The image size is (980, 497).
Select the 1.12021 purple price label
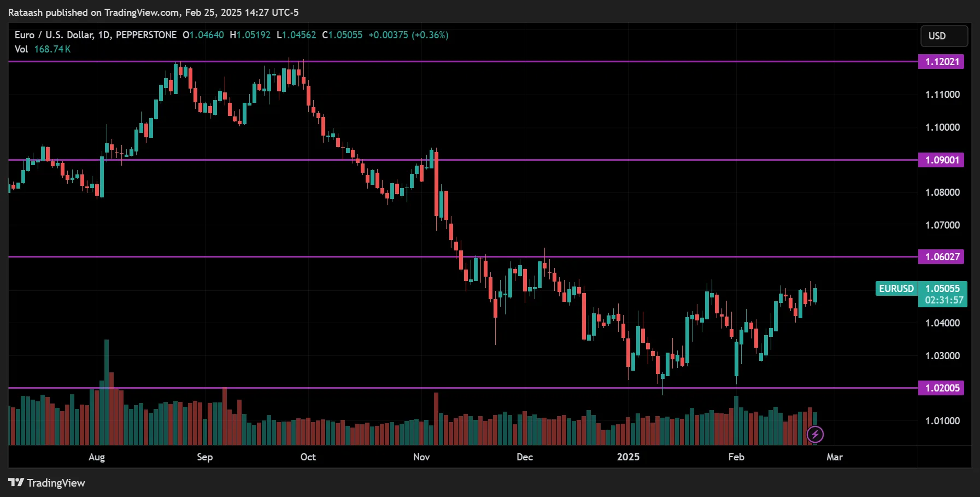tap(941, 62)
